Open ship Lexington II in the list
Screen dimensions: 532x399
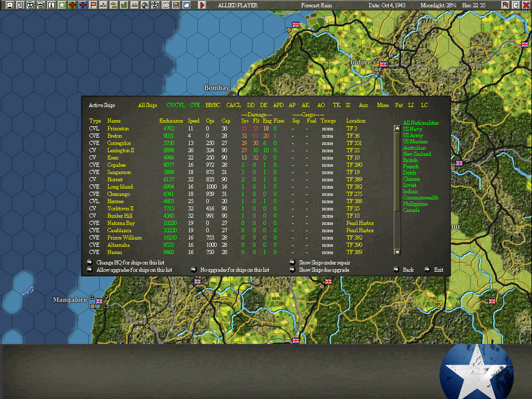121,150
